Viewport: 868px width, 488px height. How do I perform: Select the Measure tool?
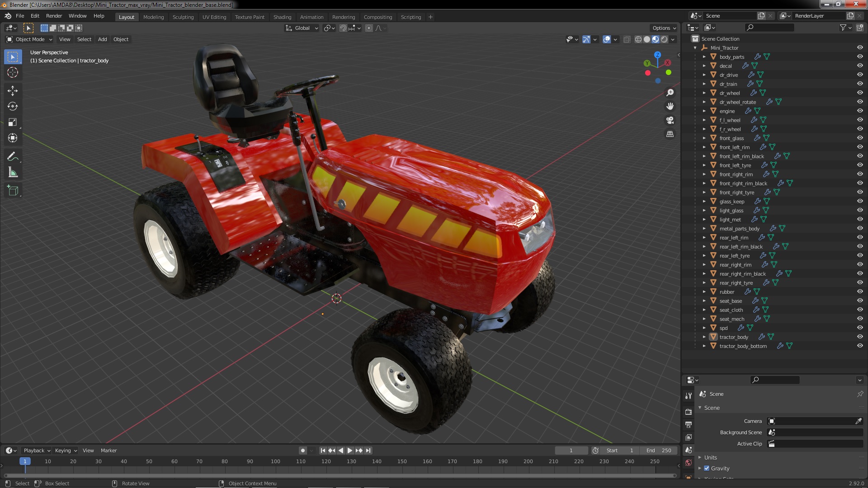13,173
